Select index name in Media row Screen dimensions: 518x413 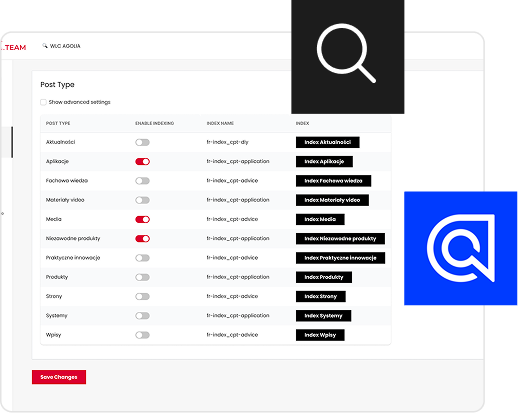point(232,219)
